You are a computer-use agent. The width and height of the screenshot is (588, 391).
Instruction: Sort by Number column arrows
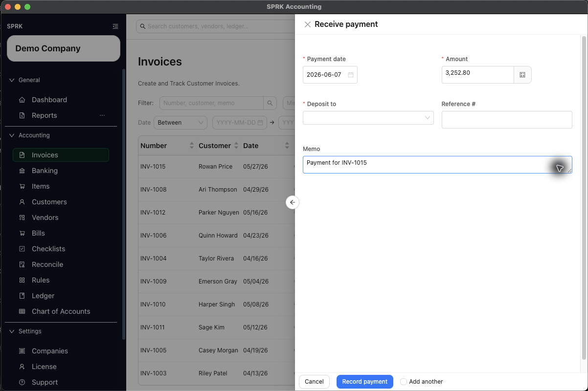[191, 146]
